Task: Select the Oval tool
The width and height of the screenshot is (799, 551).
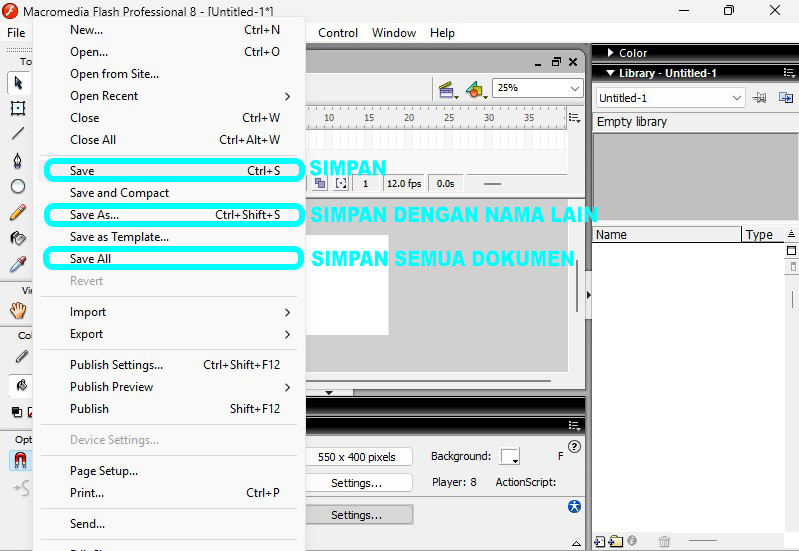Action: (x=18, y=187)
